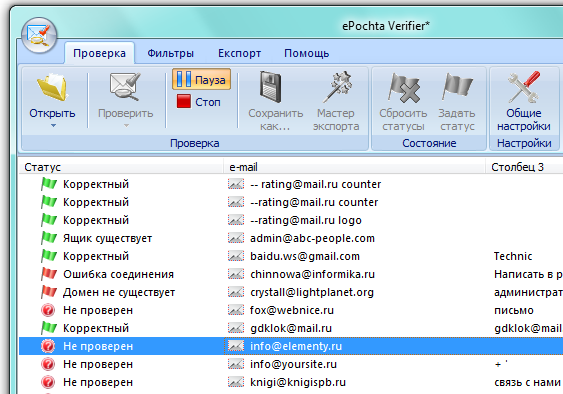563x394 pixels.
Task: Expand the dropdown arrow under Открыть
Action: pyautogui.click(x=53, y=125)
